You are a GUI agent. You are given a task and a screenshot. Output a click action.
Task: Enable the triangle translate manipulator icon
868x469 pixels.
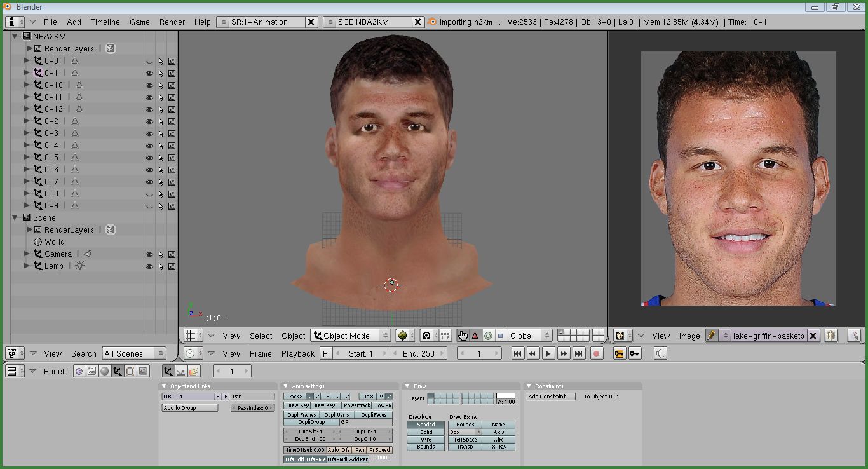coord(475,336)
